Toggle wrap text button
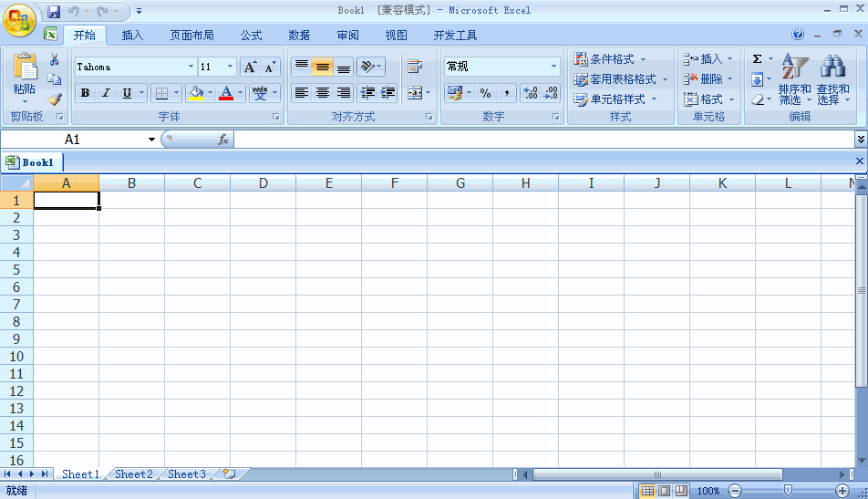This screenshot has width=868, height=499. (x=415, y=67)
